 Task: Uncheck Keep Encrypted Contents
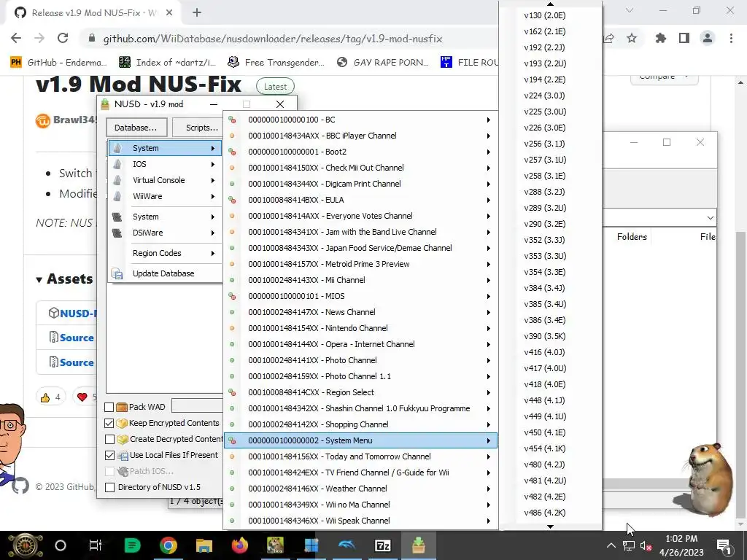click(109, 423)
